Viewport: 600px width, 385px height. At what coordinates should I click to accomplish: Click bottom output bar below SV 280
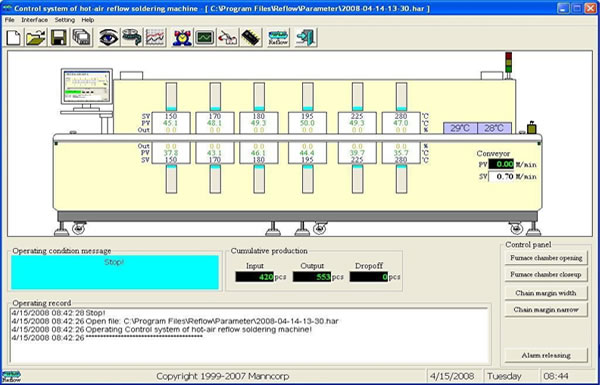401,179
